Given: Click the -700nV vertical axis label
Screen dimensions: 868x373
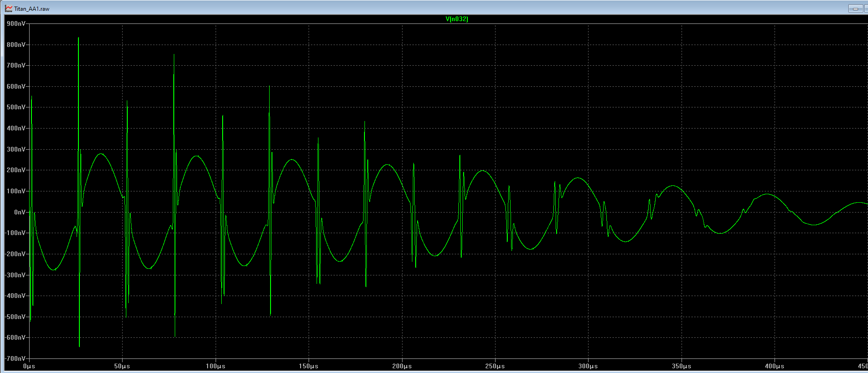Looking at the screenshot, I should [x=15, y=358].
